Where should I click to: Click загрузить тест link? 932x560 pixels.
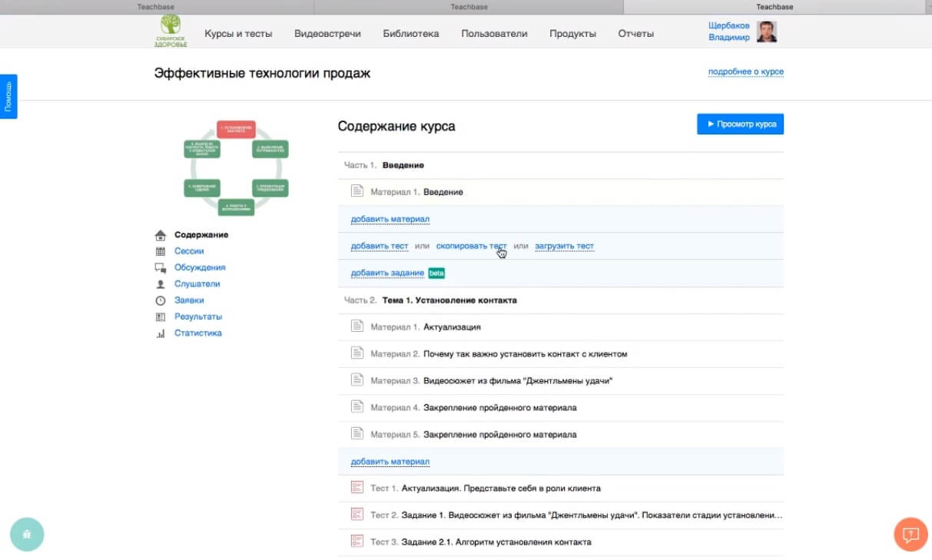point(564,246)
